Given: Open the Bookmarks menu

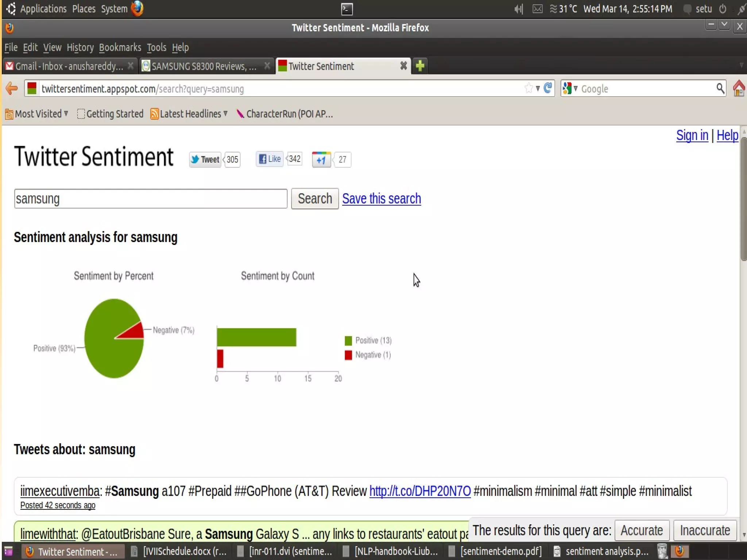Looking at the screenshot, I should [120, 47].
